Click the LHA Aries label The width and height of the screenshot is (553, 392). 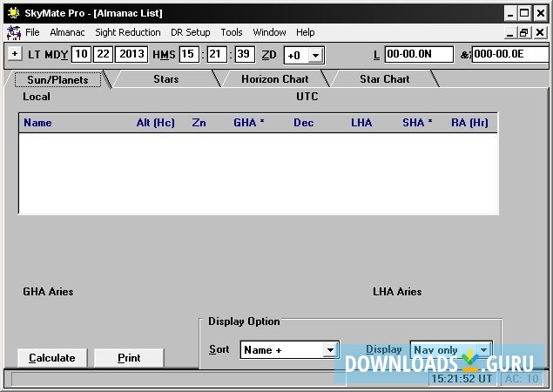(397, 292)
